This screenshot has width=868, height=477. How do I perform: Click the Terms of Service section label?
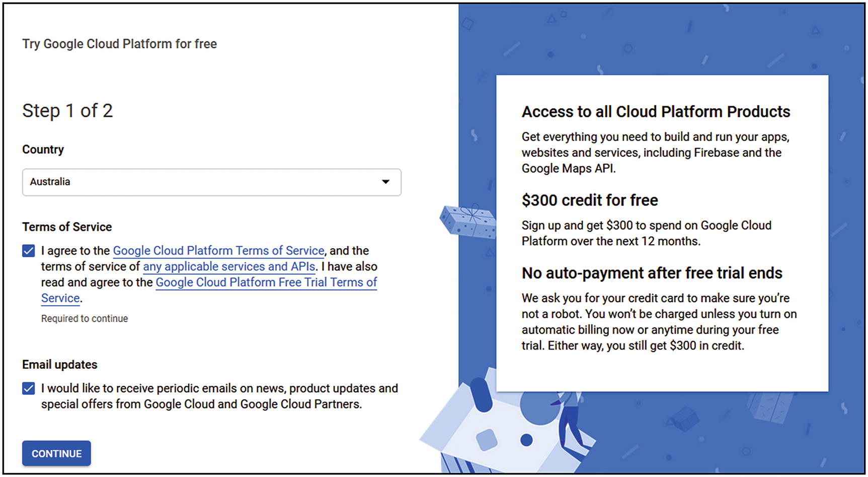click(x=67, y=227)
